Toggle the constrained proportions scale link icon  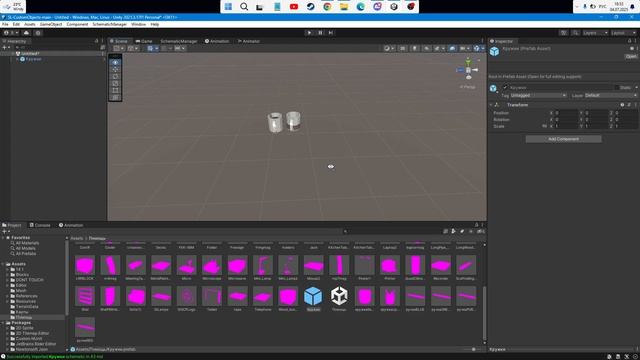[x=544, y=126]
